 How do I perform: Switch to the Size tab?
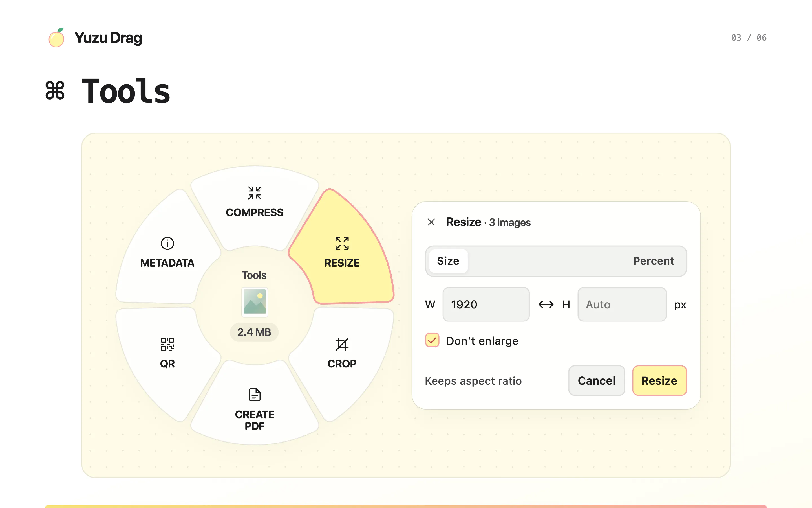(x=448, y=261)
